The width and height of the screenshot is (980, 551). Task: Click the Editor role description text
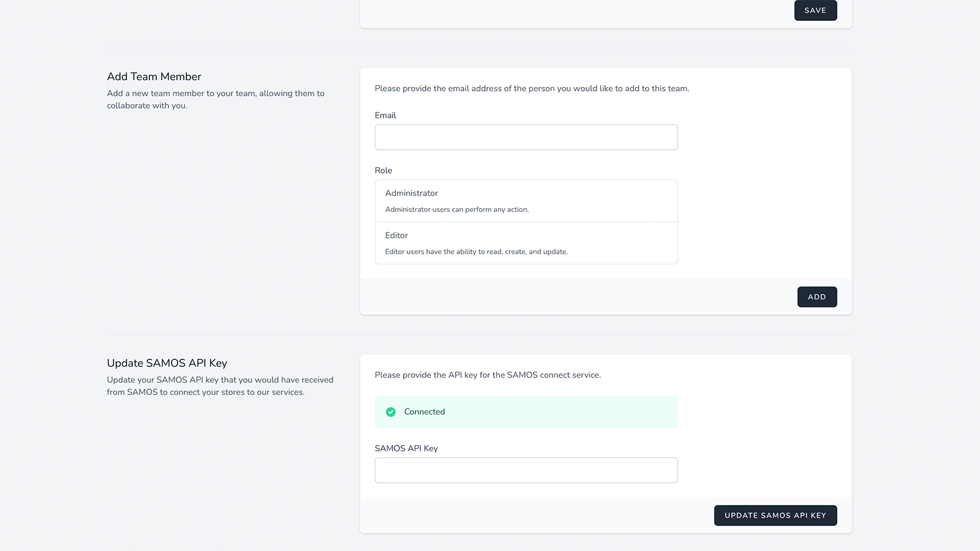[476, 251]
